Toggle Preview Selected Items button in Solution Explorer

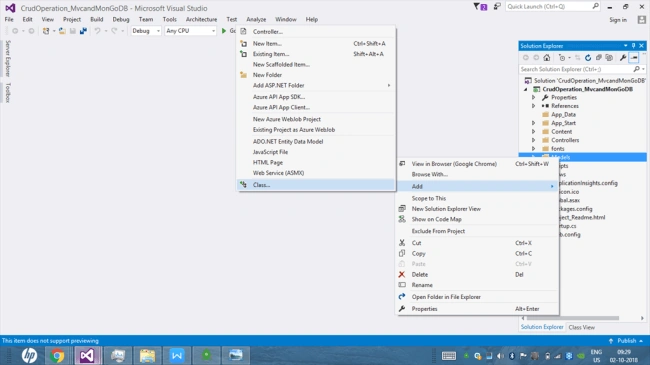pyautogui.click(x=634, y=58)
